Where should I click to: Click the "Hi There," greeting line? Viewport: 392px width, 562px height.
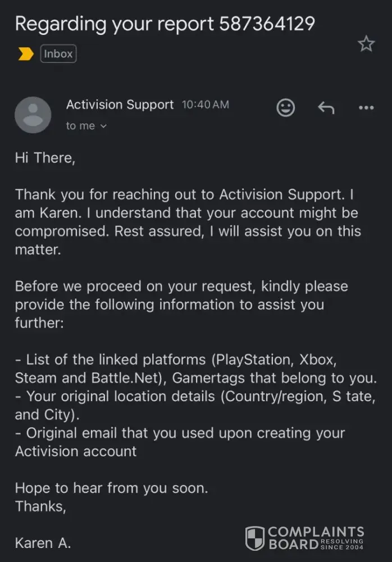coord(45,158)
